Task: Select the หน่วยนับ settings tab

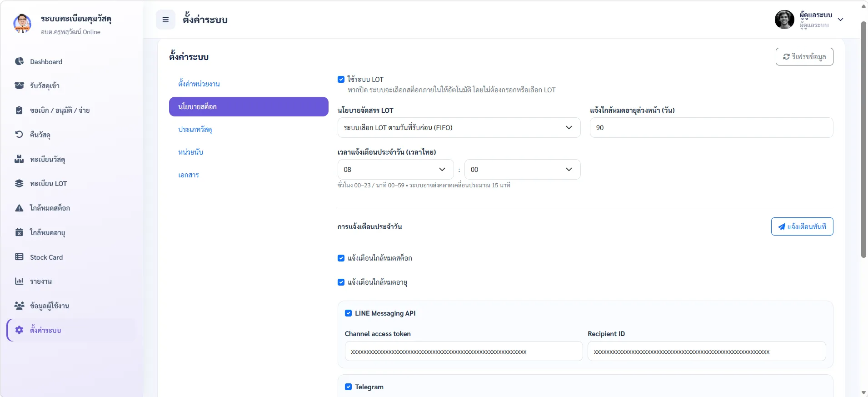Action: pyautogui.click(x=249, y=152)
